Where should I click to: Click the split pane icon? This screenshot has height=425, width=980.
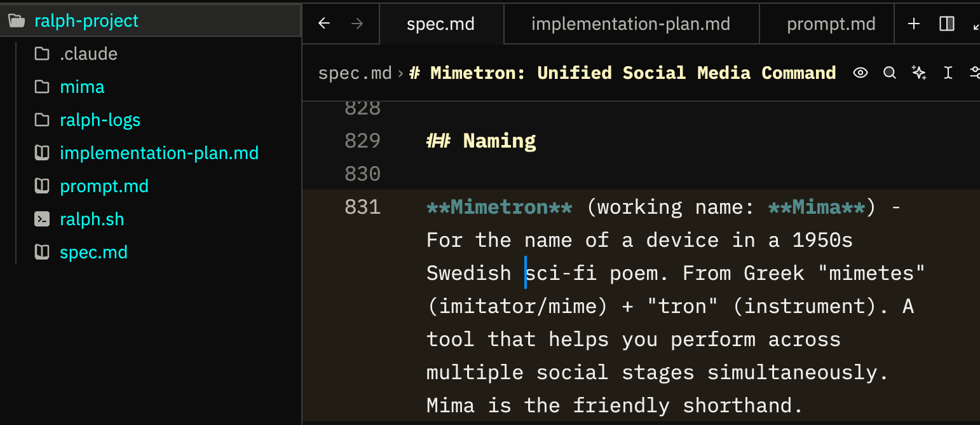(946, 24)
